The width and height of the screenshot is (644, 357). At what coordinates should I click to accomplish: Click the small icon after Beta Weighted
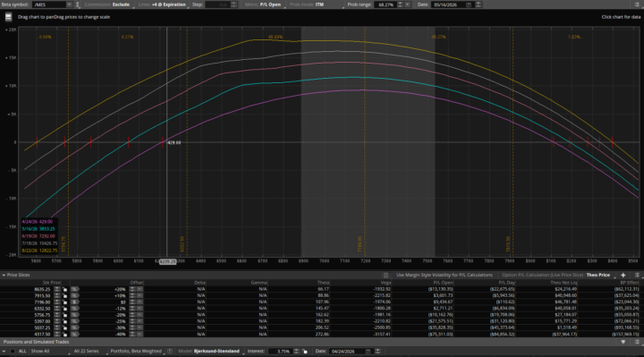click(x=170, y=352)
